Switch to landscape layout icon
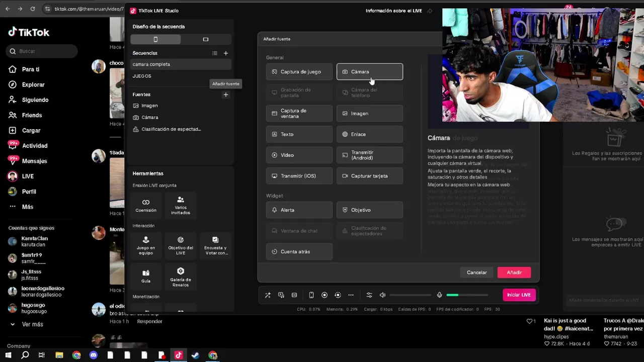 206,39
